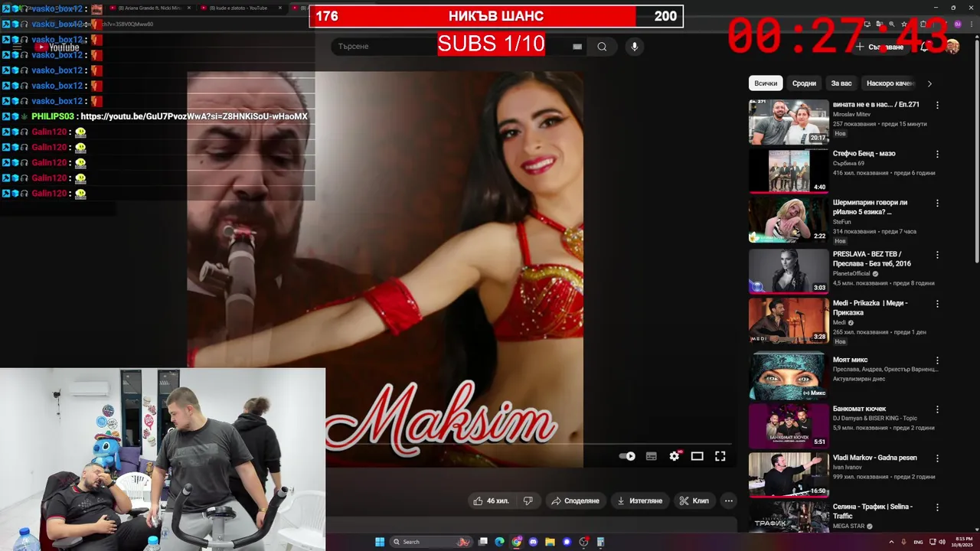This screenshot has width=980, height=551.
Task: Open options for Моят микс
Action: 937,360
